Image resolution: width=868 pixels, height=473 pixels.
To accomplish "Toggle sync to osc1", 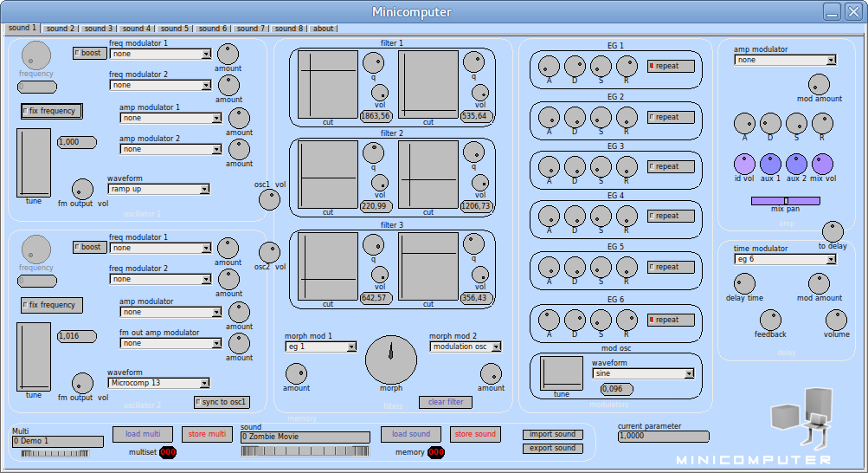I will [x=222, y=402].
